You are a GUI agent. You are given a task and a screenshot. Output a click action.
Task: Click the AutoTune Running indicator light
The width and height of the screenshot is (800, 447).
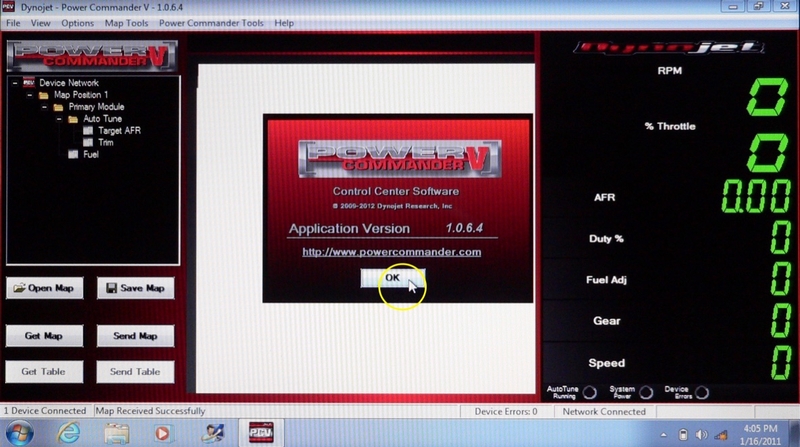pos(589,393)
